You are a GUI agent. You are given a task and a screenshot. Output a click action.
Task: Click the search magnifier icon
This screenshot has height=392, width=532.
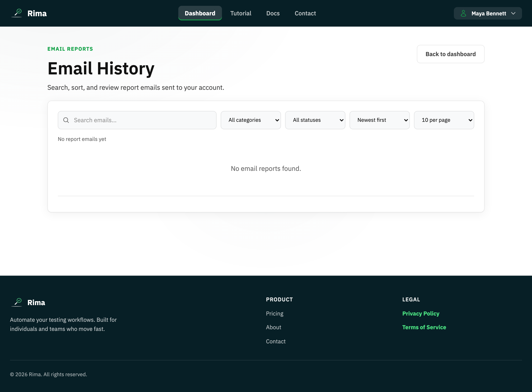[x=66, y=120]
